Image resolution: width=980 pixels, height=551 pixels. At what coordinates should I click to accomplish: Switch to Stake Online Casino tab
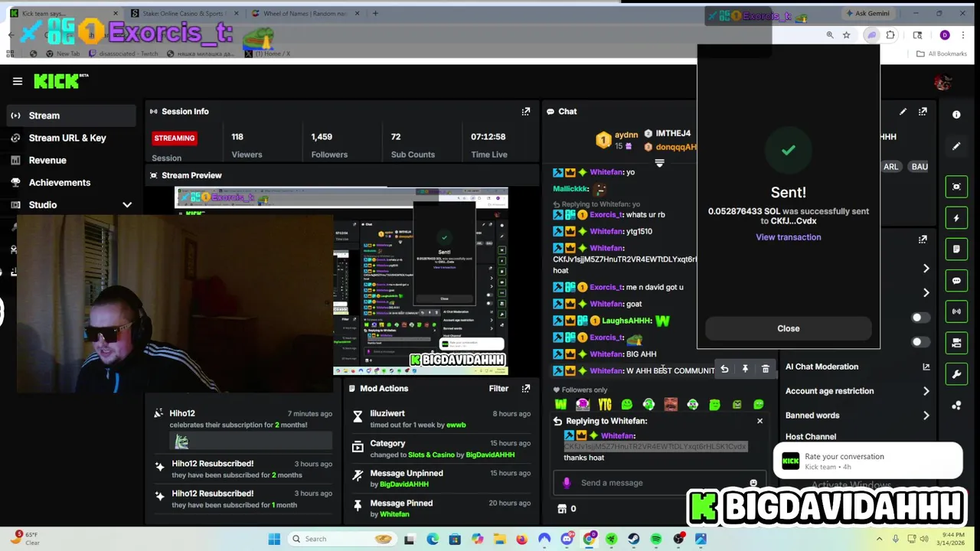pyautogui.click(x=184, y=13)
